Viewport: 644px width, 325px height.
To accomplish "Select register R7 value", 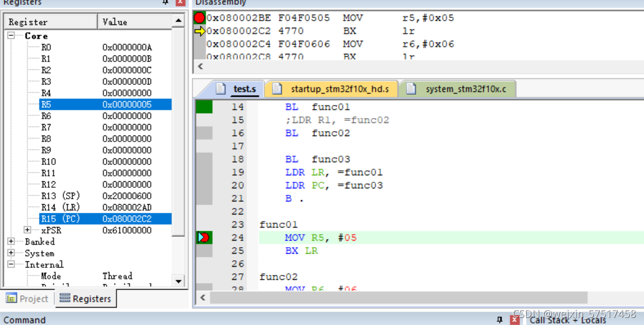I will [x=127, y=127].
